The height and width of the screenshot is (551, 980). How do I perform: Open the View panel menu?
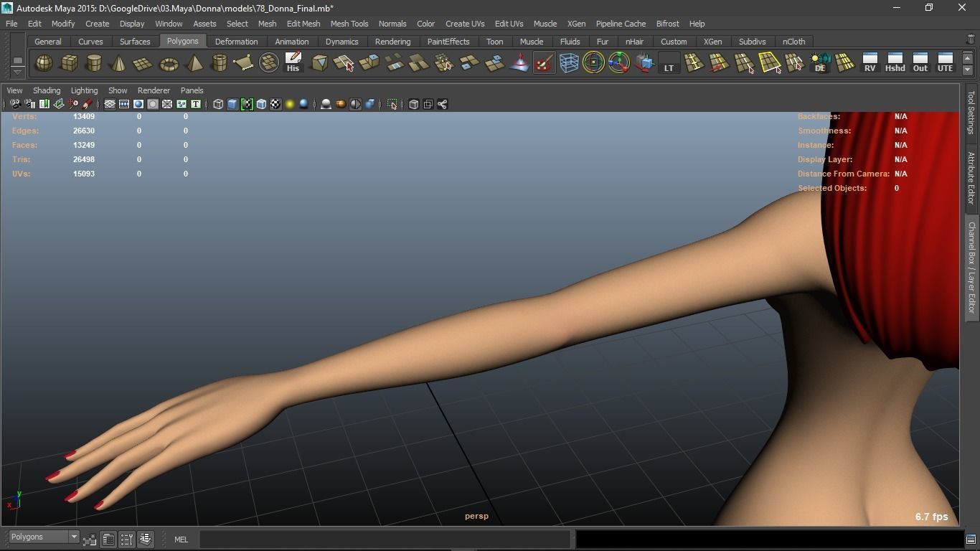(14, 90)
